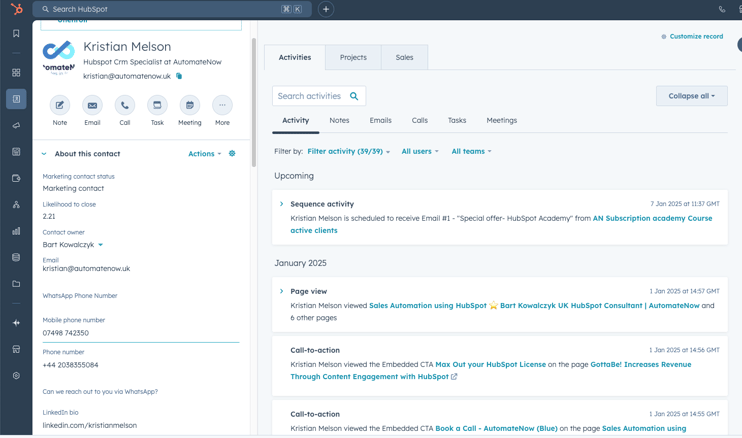Open the More actions icon

point(222,105)
